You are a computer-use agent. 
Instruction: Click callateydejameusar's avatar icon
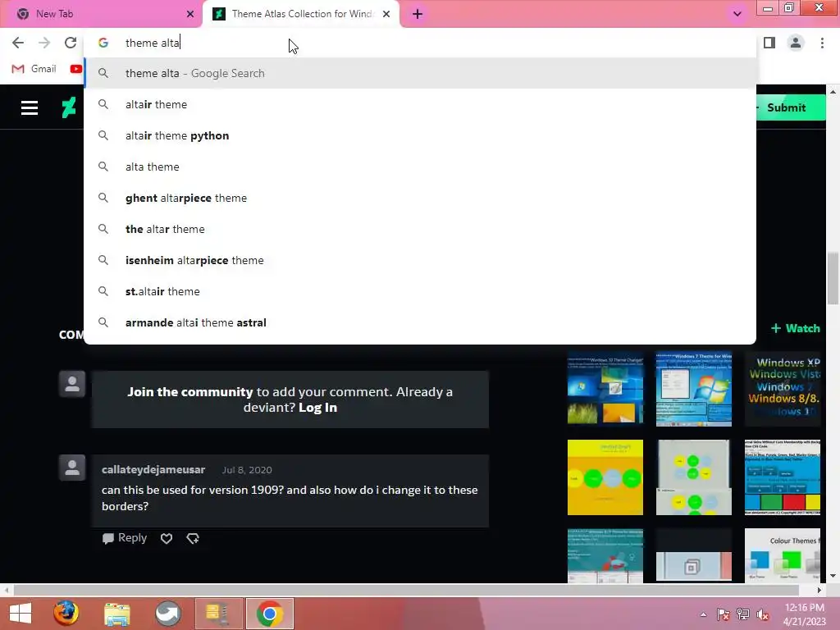pos(72,468)
